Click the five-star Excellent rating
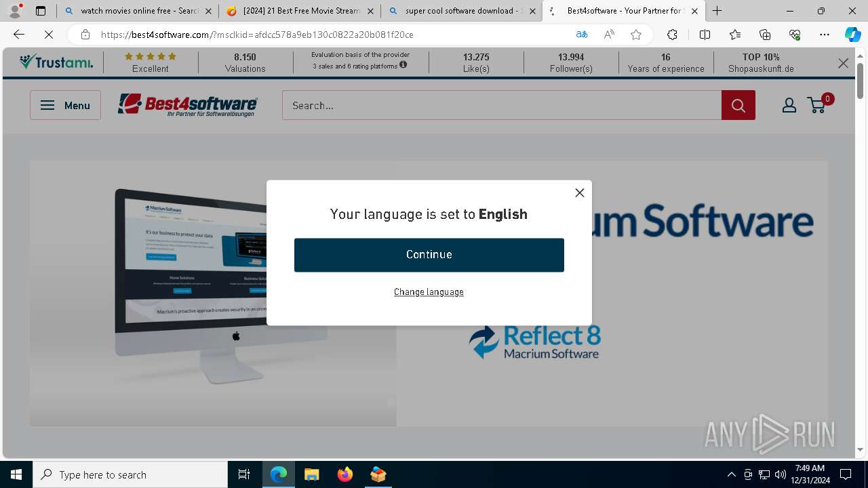 (151, 62)
